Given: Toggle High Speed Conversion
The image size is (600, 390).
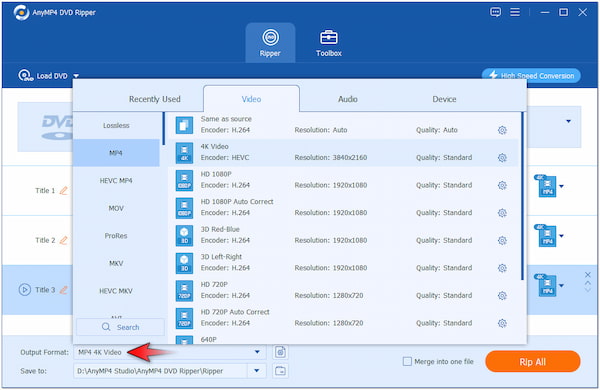Looking at the screenshot, I should pos(531,76).
